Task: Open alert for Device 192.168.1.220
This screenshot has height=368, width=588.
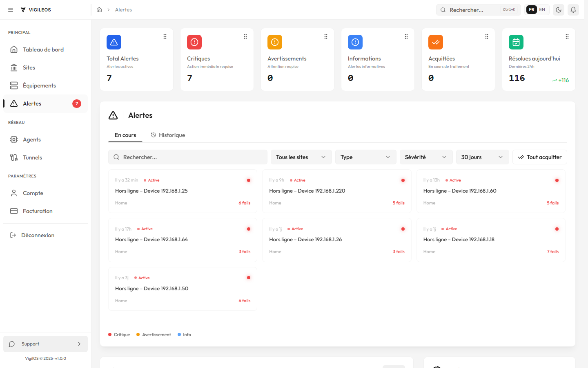Action: tap(337, 191)
